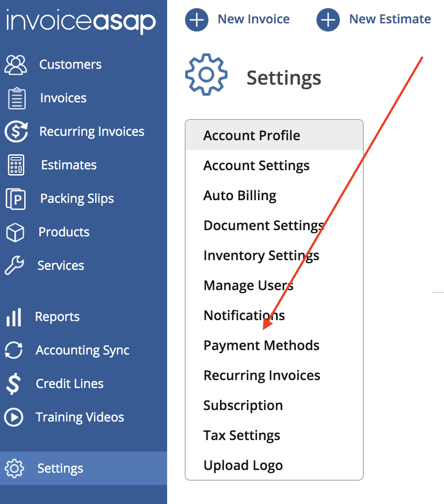This screenshot has width=444, height=504.
Task: Click the Packing Slips P icon
Action: (x=15, y=199)
